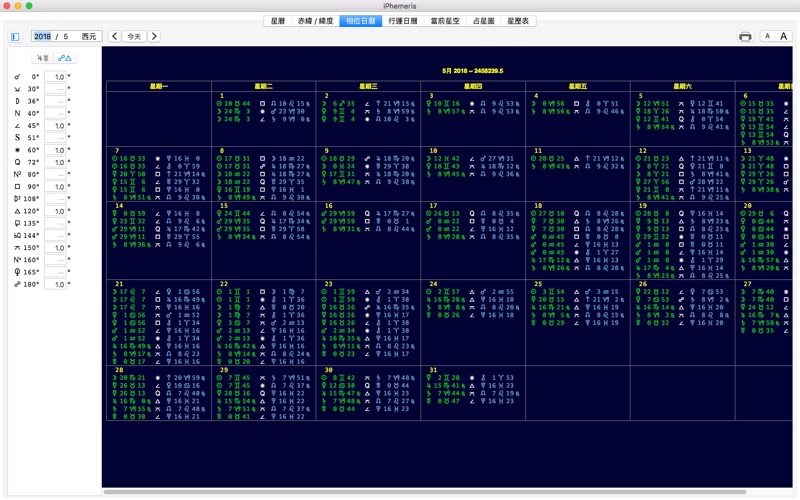
Task: Increase font size with large A
Action: (x=784, y=37)
